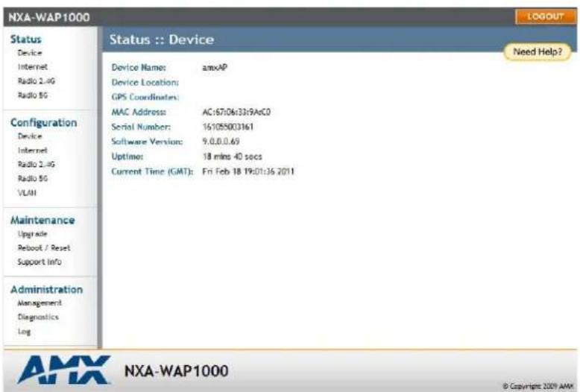Go to VLAN configuration
580x392 pixels.
[x=27, y=193]
